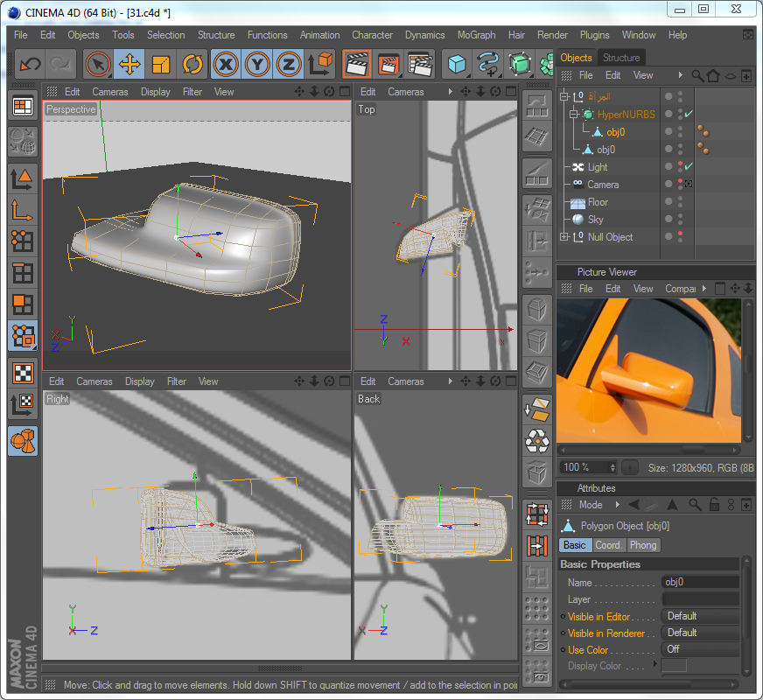Open the Selection menu
The height and width of the screenshot is (700, 763).
(x=166, y=35)
